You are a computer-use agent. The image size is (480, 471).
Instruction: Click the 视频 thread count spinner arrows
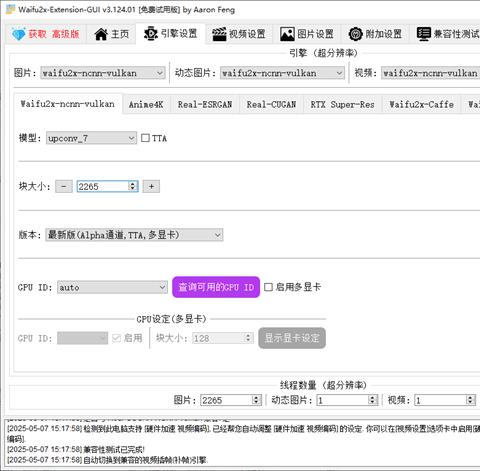471,400
